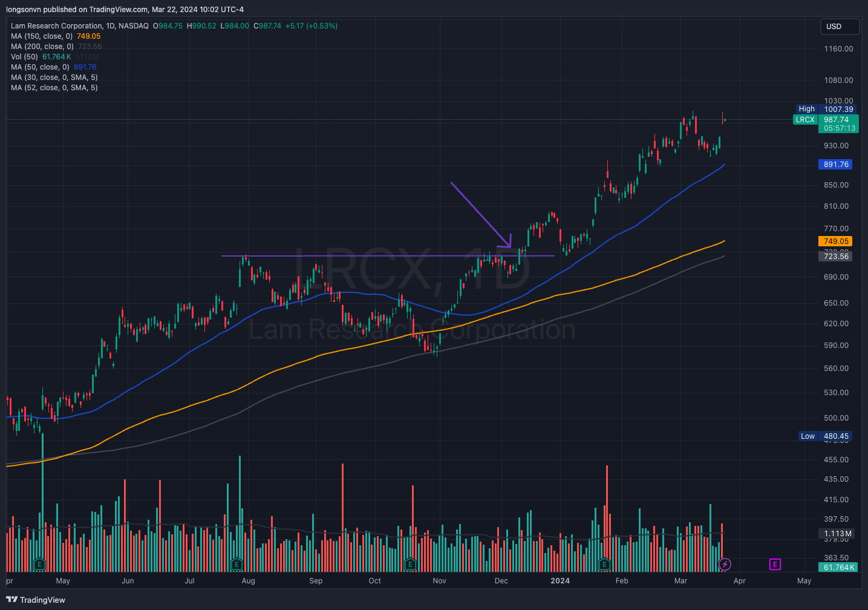Click the 770.00 price scale value
The height and width of the screenshot is (610, 868).
pyautogui.click(x=836, y=229)
